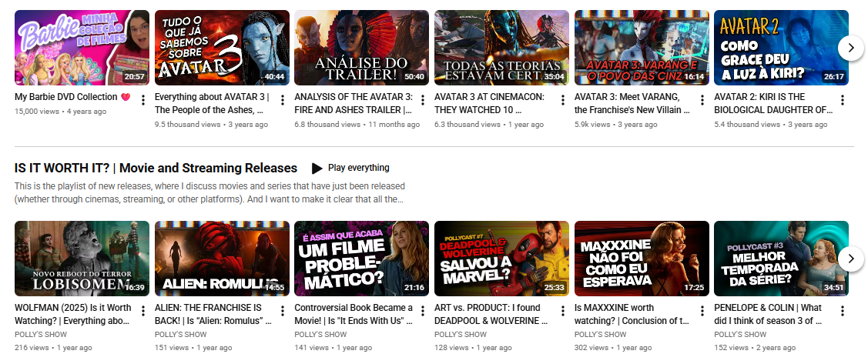868x364 pixels.
Task: Open the 'Um filme problemático' thumbnail
Action: coord(361,259)
